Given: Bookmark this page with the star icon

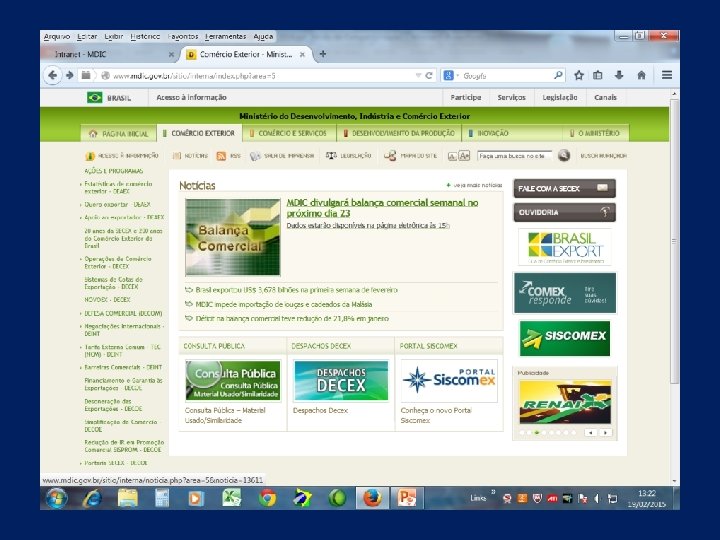Looking at the screenshot, I should pos(579,75).
